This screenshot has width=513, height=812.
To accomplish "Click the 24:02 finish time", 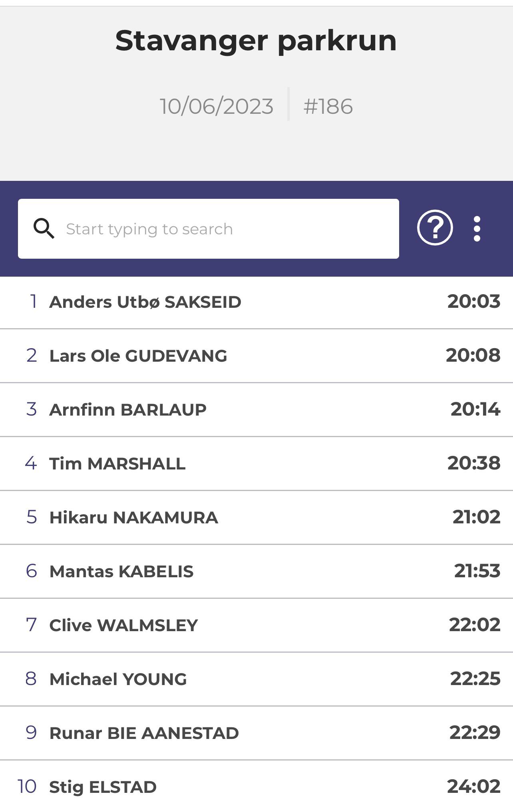I will click(473, 786).
